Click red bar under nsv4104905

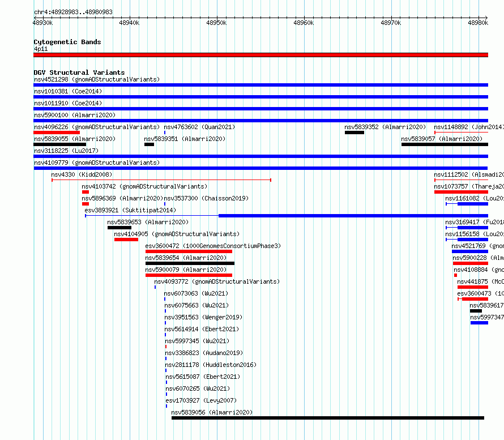(126, 240)
